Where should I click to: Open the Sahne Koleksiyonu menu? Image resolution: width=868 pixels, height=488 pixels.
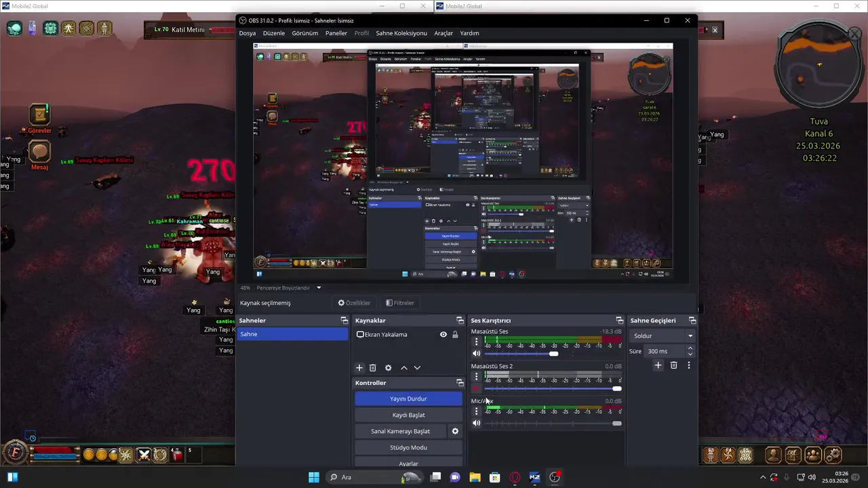(401, 33)
